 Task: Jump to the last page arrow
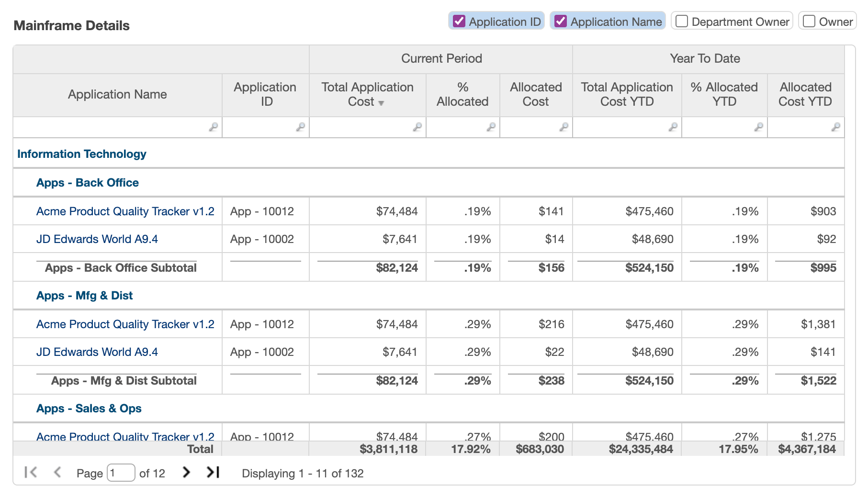[x=213, y=473]
